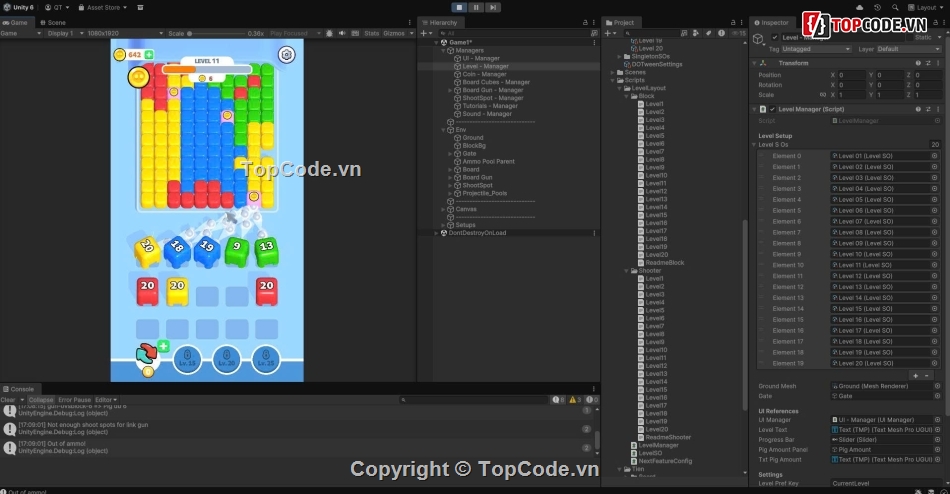Toggle the Stats button in Game view
The height and width of the screenshot is (494, 950).
[371, 33]
